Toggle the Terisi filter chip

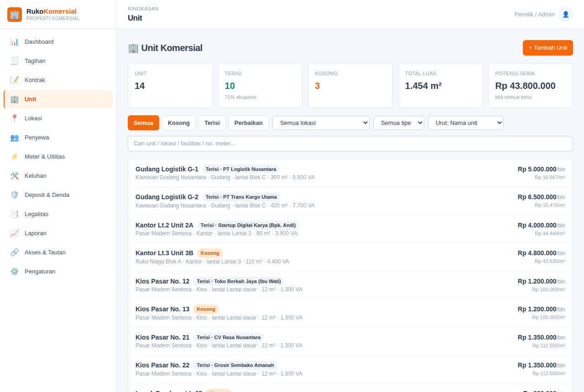pyautogui.click(x=212, y=123)
